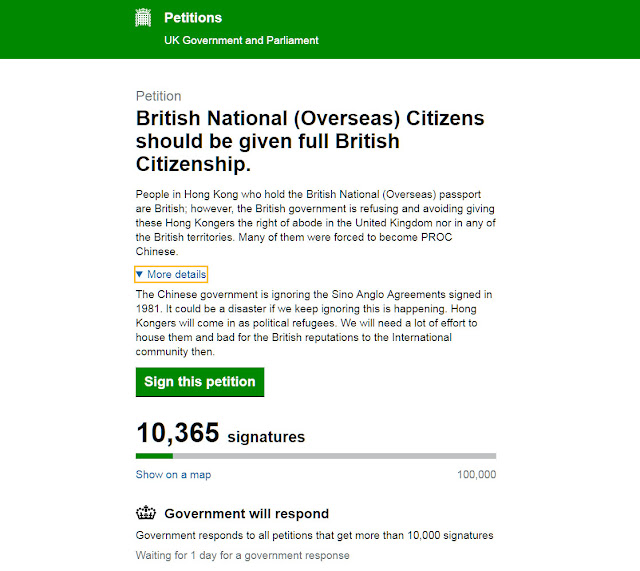Click the petition title heading text
640x571 pixels.
coord(310,141)
